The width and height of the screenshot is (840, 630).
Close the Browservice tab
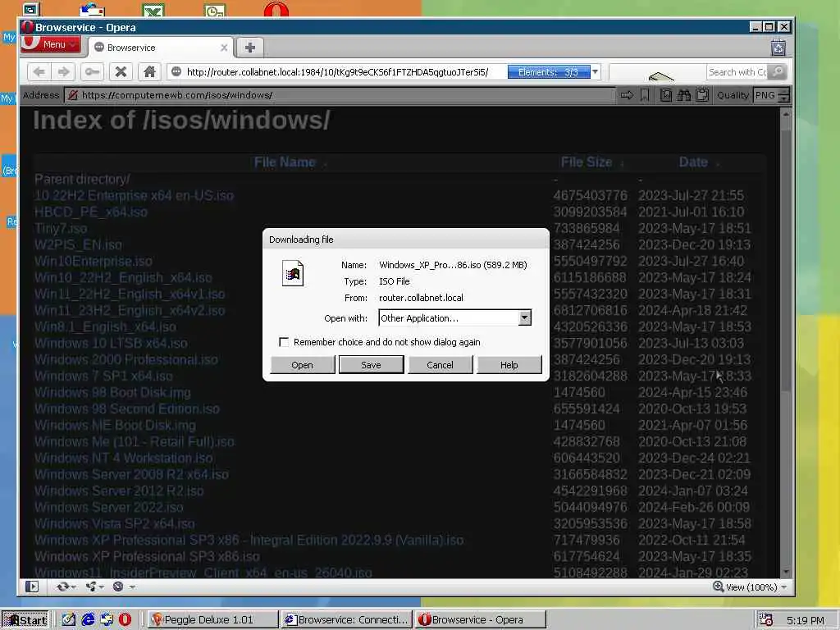pos(224,48)
